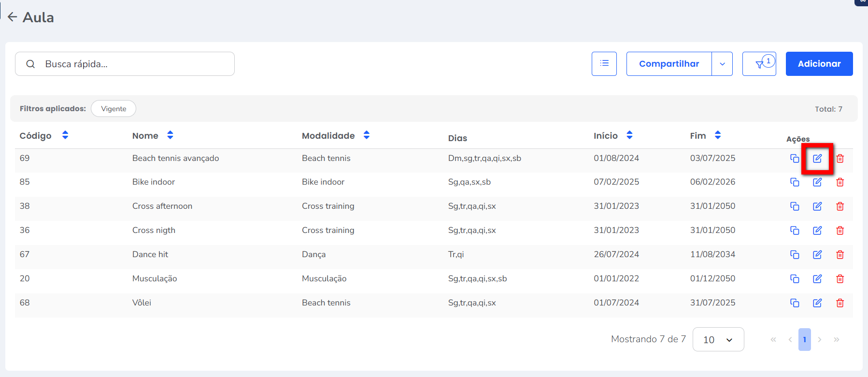Duplicate the Cross nigth class
Image resolution: width=868 pixels, height=377 pixels.
(x=795, y=231)
